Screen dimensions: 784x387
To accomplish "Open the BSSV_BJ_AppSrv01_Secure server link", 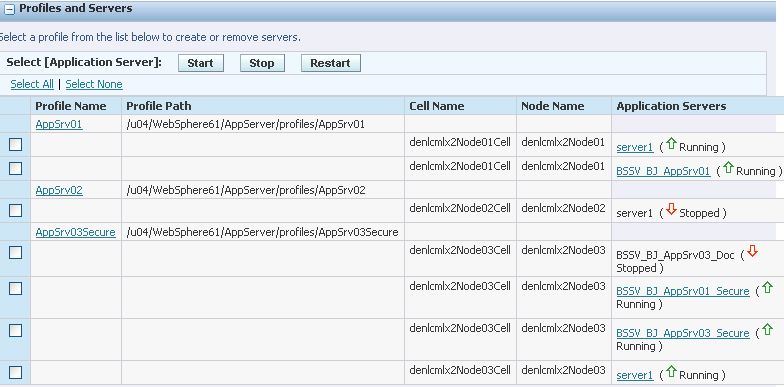I will (x=682, y=291).
